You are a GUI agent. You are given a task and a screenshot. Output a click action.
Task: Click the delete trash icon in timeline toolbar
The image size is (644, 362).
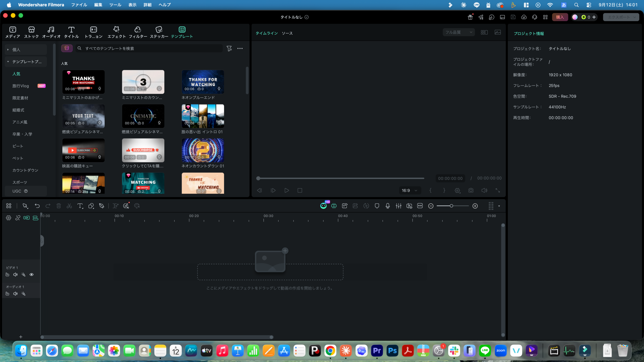59,206
